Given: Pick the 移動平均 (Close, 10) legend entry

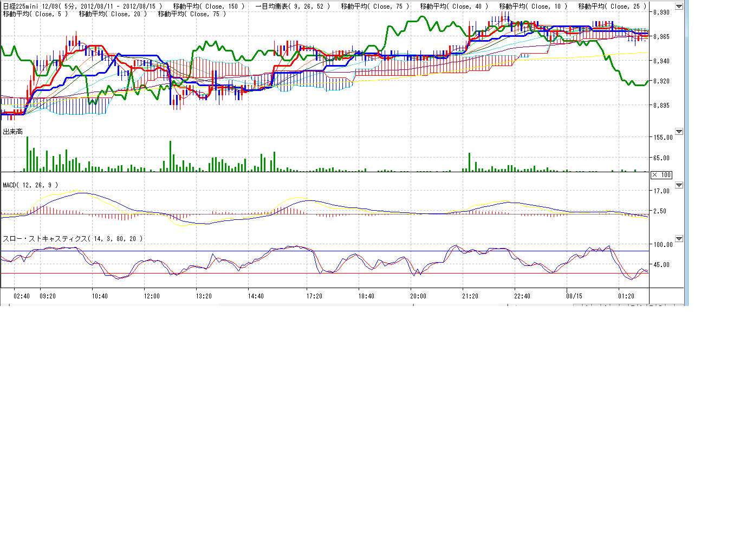Looking at the screenshot, I should [x=533, y=6].
